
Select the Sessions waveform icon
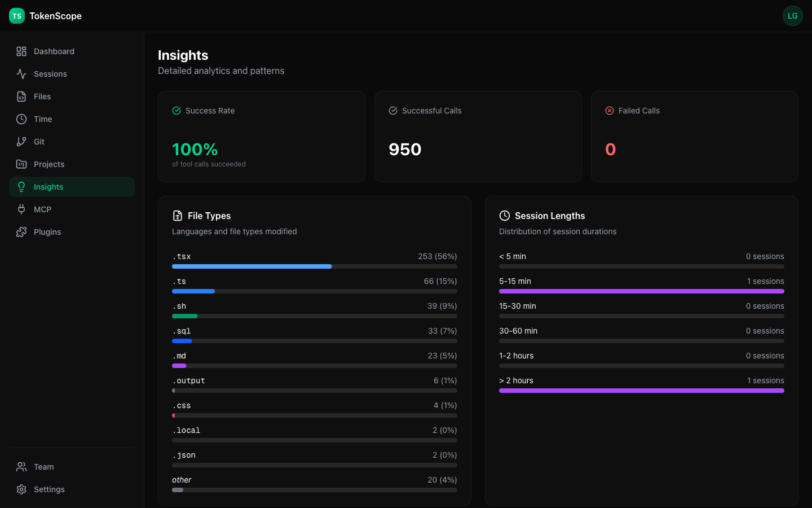[21, 74]
